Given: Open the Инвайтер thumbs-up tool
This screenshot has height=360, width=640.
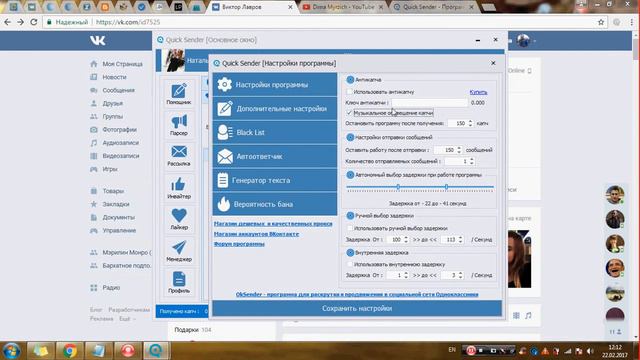Looking at the screenshot, I should pos(179,188).
